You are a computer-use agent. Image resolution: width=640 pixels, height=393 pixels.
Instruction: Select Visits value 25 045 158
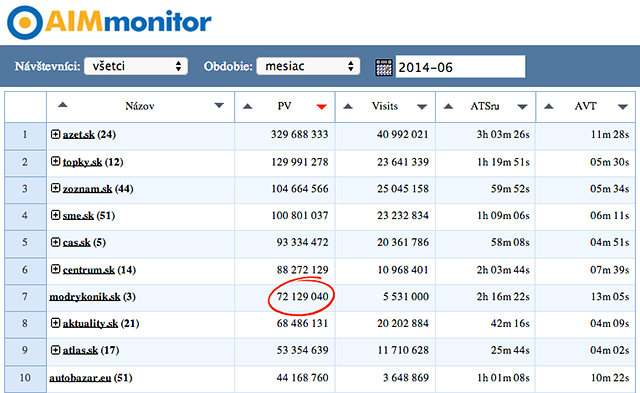click(x=402, y=189)
